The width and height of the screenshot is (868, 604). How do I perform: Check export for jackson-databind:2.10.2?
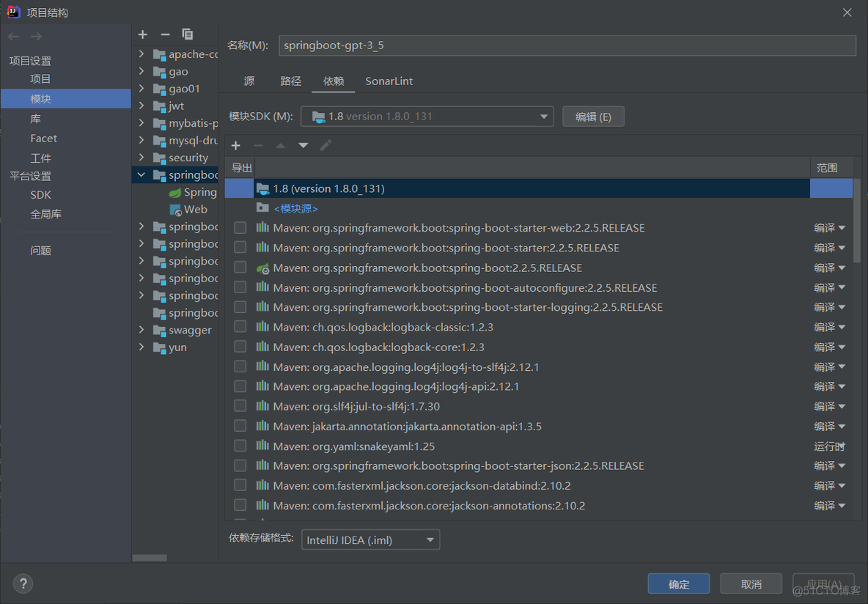click(x=240, y=485)
